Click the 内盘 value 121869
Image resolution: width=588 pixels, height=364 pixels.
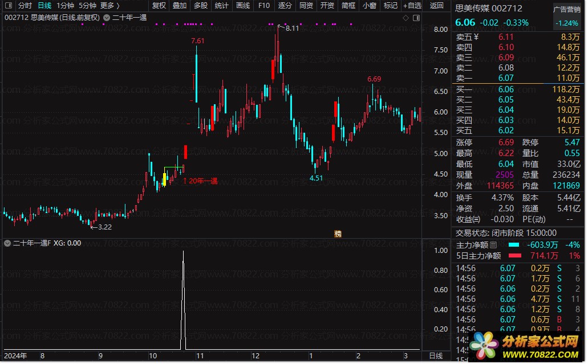pyautogui.click(x=566, y=186)
